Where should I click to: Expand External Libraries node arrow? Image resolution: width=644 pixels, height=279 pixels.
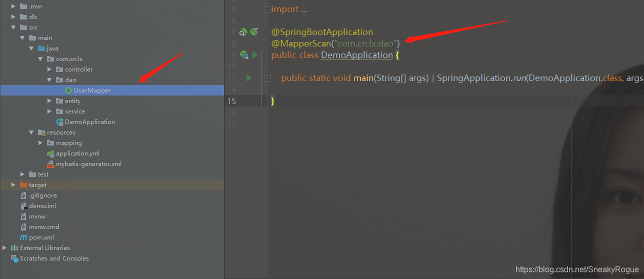[x=4, y=248]
